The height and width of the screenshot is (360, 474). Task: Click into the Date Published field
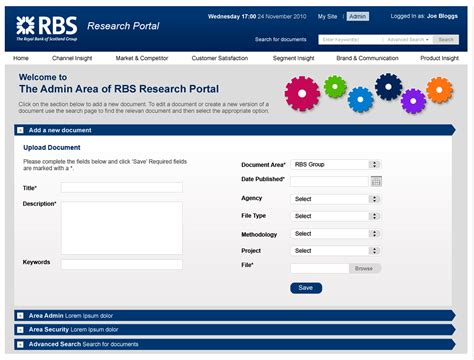coord(329,181)
